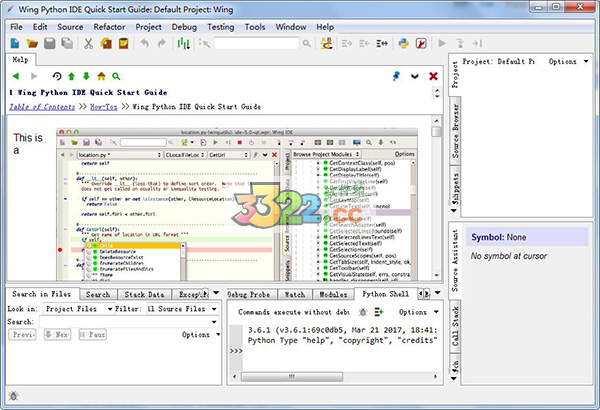Screen dimensions: 600x410
Task: Click the Help page vertical scrollbar thumb
Action: pos(436,131)
